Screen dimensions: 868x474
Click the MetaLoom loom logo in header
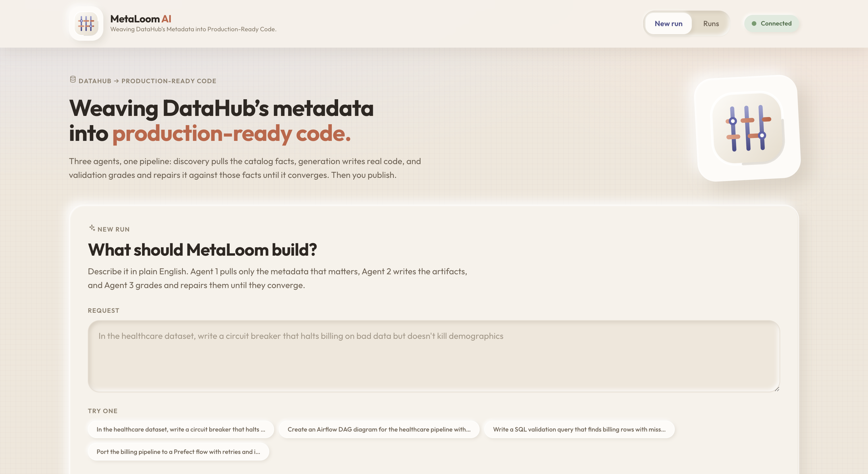tap(86, 24)
